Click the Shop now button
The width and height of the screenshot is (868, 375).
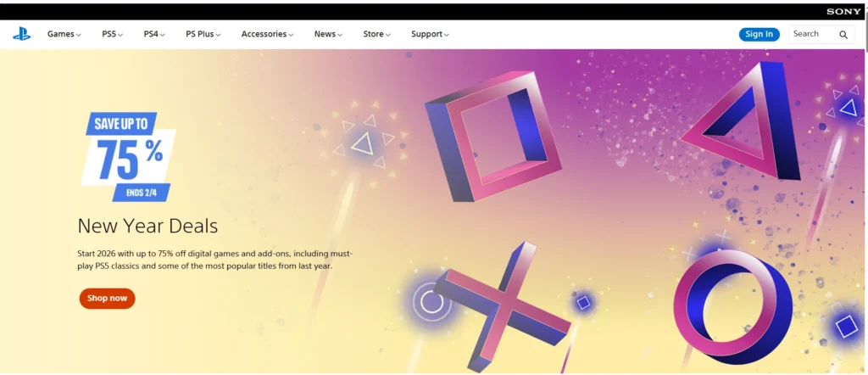coord(108,299)
